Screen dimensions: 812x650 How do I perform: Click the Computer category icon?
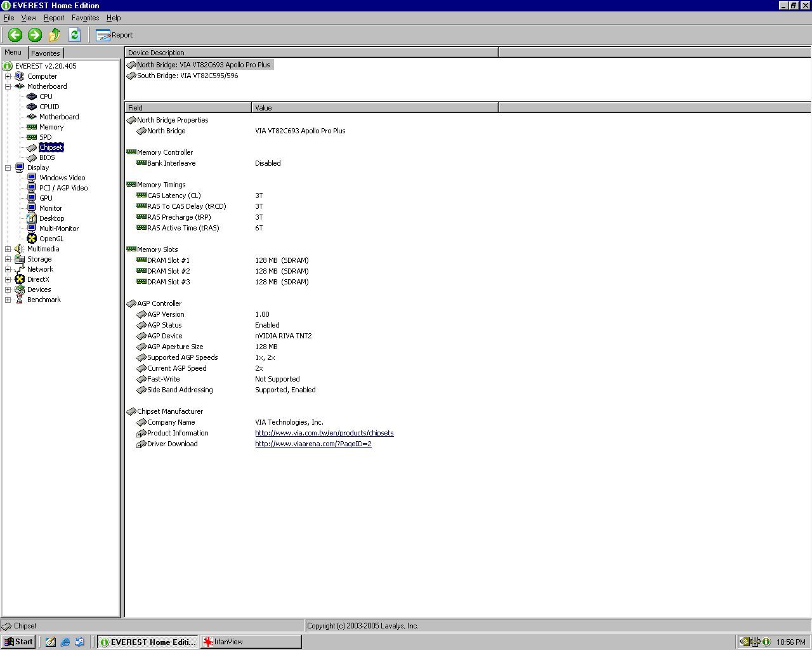(x=20, y=76)
